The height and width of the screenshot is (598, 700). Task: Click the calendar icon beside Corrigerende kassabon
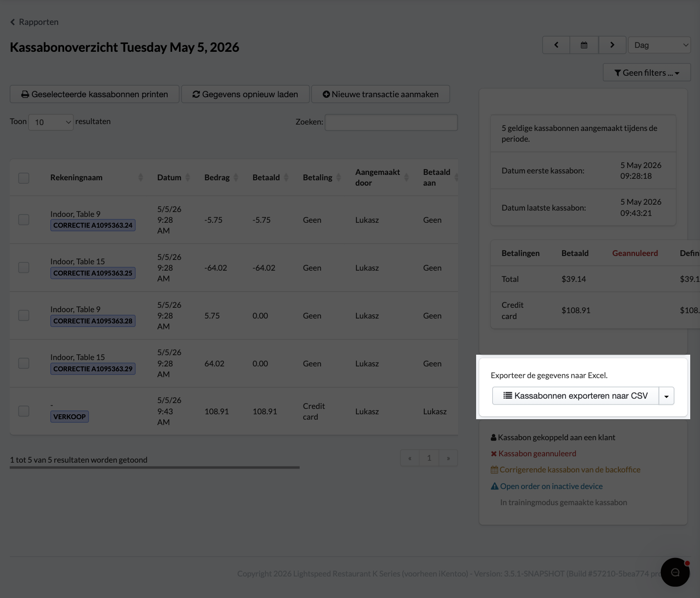(494, 470)
